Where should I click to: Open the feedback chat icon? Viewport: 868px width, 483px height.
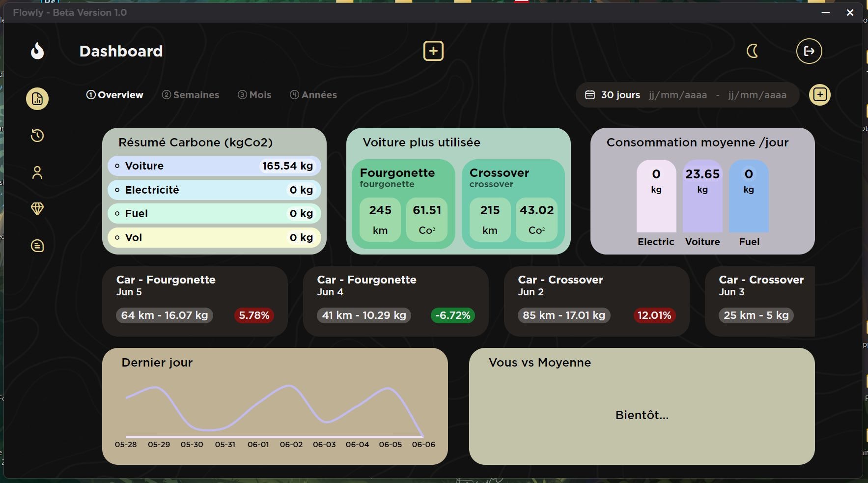(37, 245)
